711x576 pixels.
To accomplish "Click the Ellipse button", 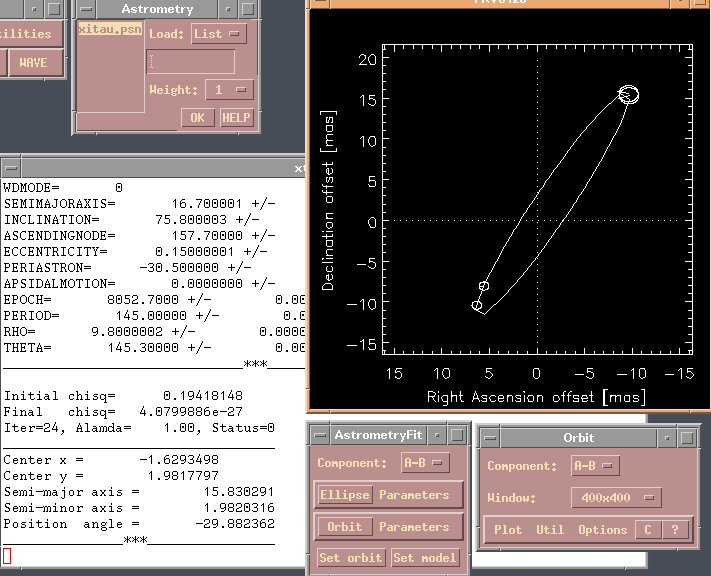I will (344, 495).
